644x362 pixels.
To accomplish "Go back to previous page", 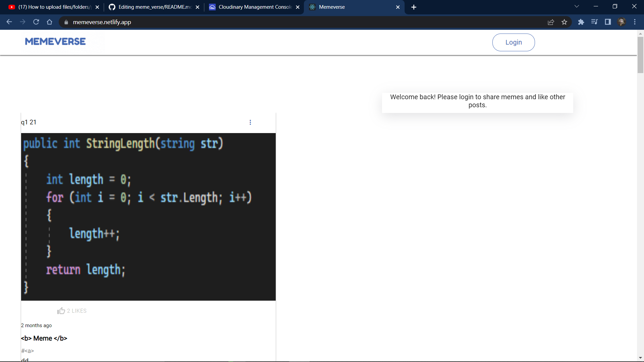I will click(x=9, y=22).
